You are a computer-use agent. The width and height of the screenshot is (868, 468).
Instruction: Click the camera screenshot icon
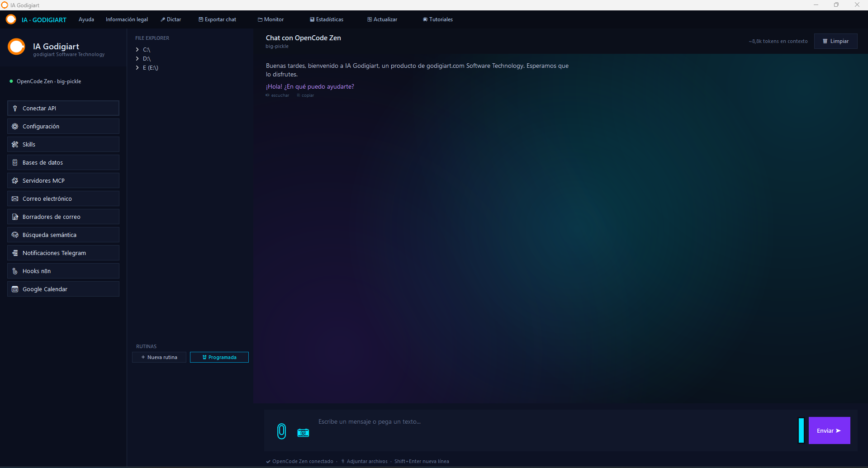303,433
